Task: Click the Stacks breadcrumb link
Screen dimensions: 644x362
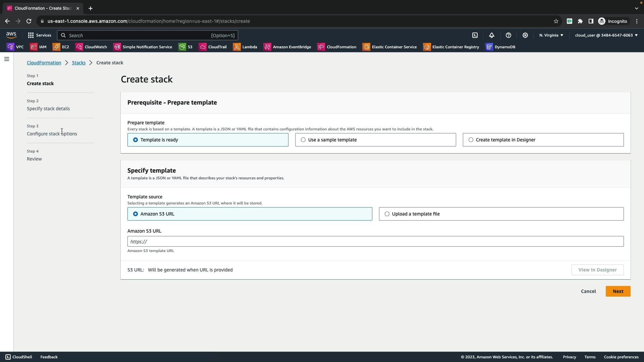Action: tap(78, 63)
